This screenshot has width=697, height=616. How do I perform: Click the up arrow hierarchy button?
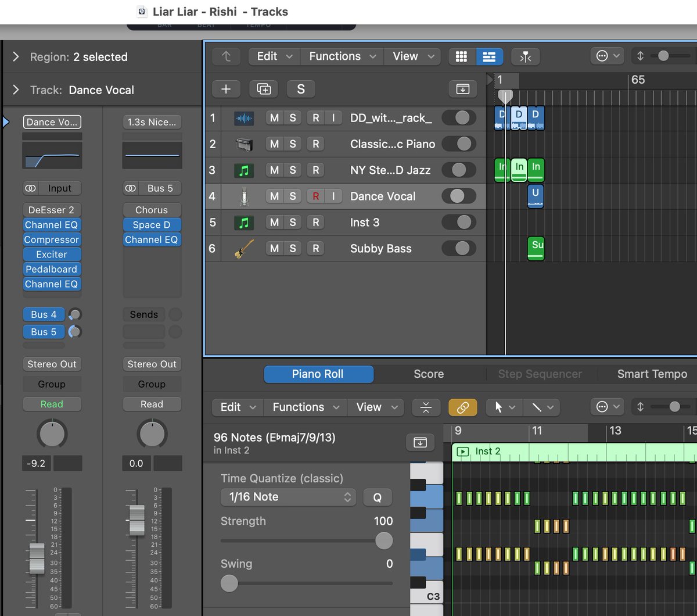[x=227, y=56]
